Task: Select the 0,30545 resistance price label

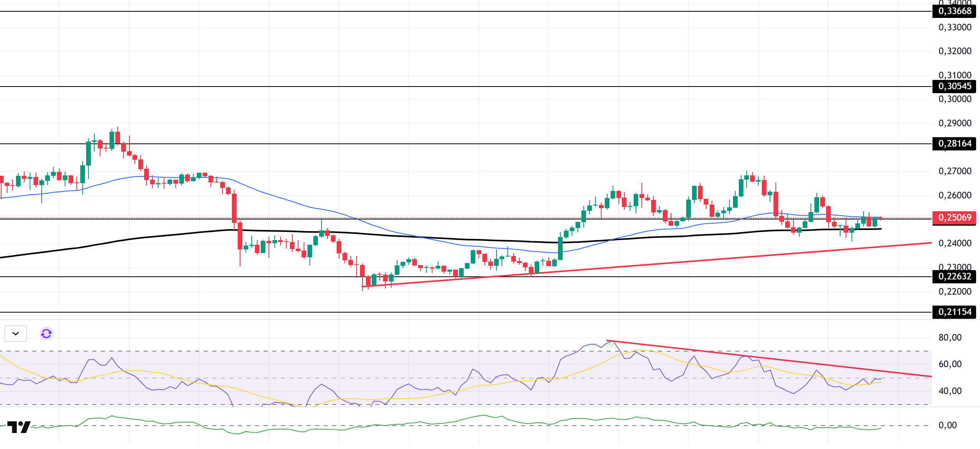Action: 954,86
